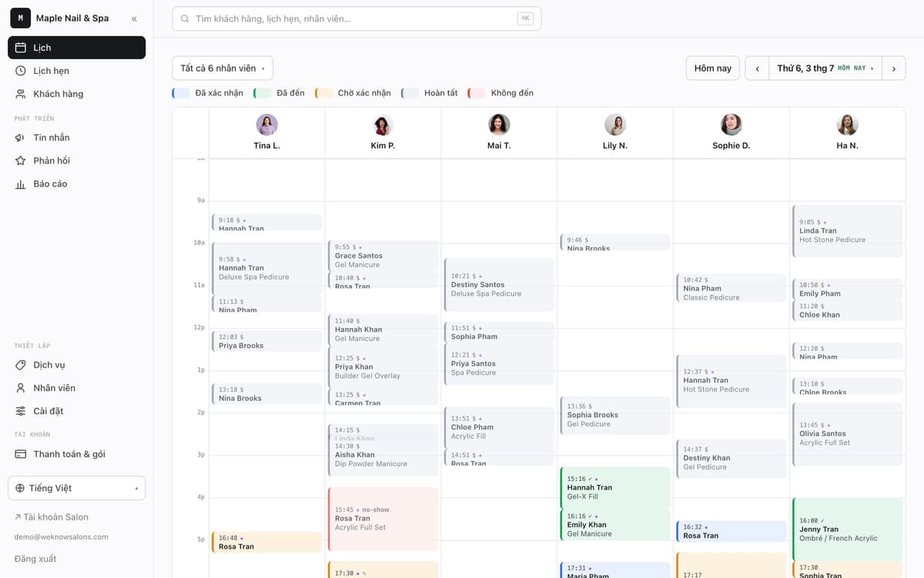
Task: Open Thanh toán & gói page
Action: (76, 455)
